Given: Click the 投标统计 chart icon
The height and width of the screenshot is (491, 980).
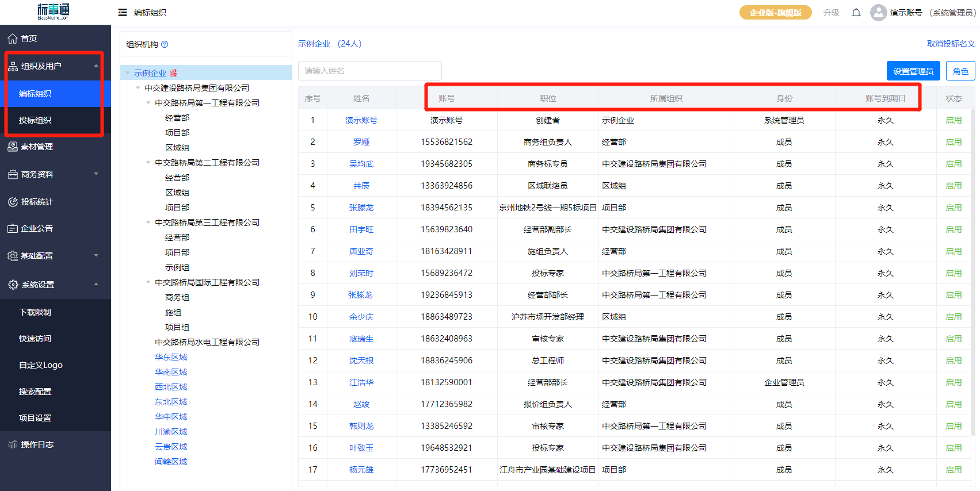Looking at the screenshot, I should (x=13, y=202).
